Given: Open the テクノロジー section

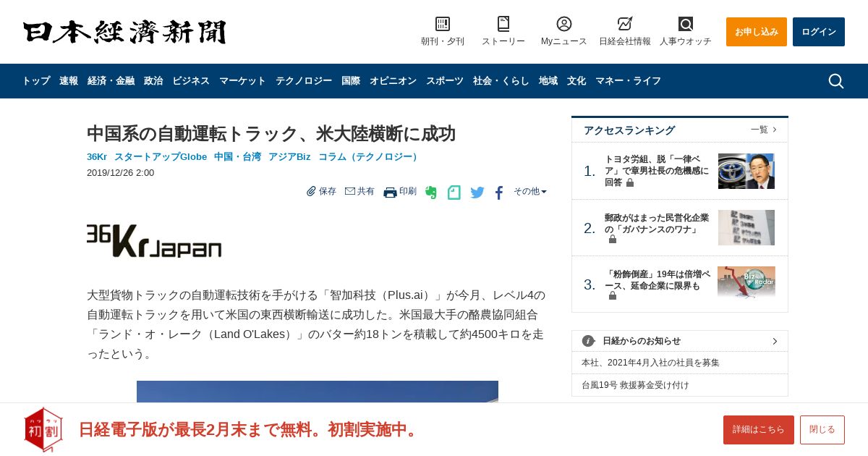Looking at the screenshot, I should pos(304,81).
